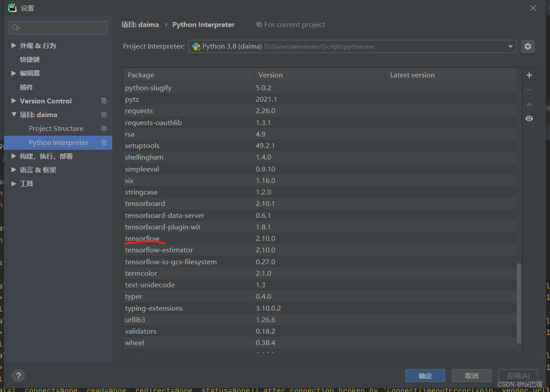Click the search magnifier icon in settings
Screen dimensions: 550x392
[16, 28]
